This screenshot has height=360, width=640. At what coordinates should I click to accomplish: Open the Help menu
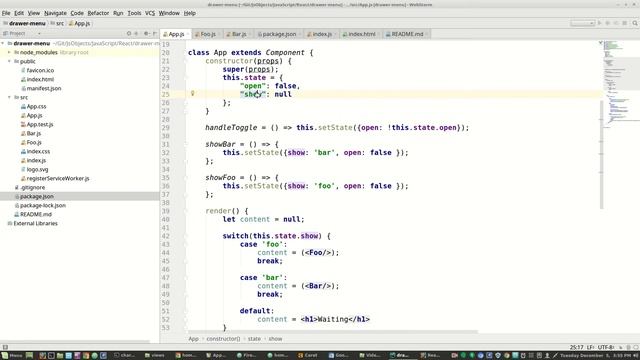click(189, 13)
